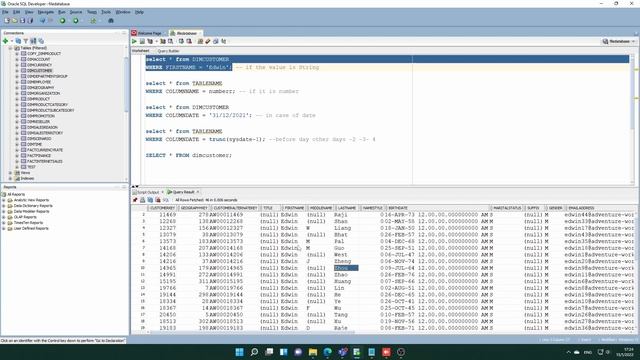Click the Rollback icon in worksheet toolbar
Image resolution: width=640 pixels, height=360 pixels.
(x=189, y=41)
